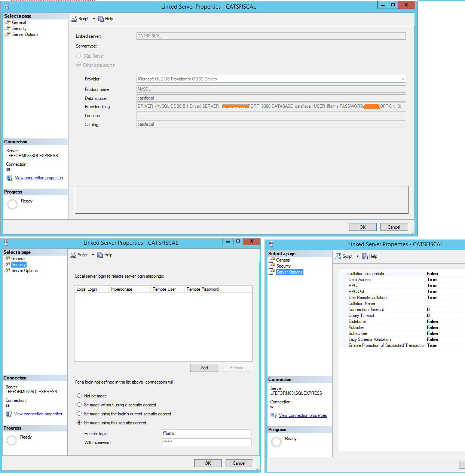Click the Catalog field

click(271, 124)
